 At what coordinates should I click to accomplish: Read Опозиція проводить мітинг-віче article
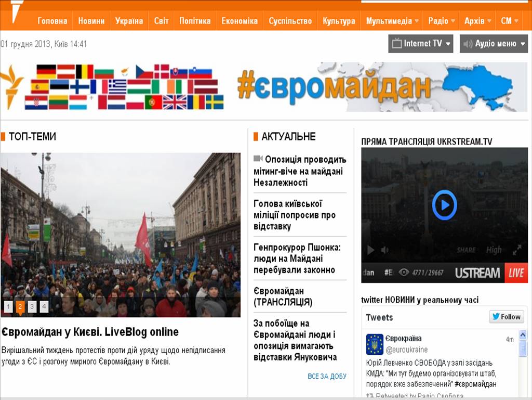coord(300,171)
